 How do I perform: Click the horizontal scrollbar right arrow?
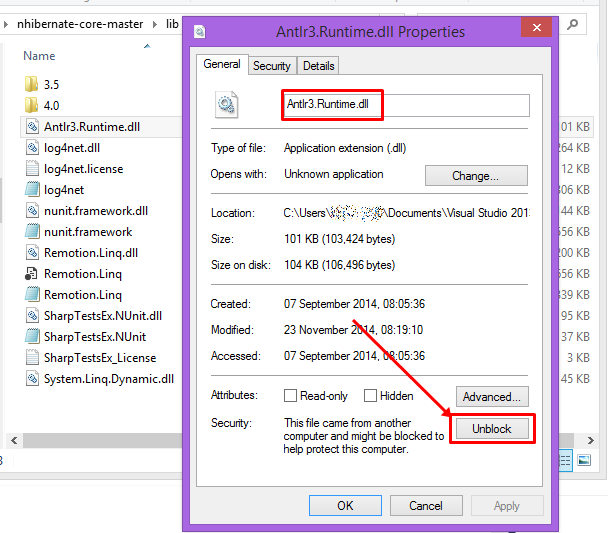click(591, 440)
